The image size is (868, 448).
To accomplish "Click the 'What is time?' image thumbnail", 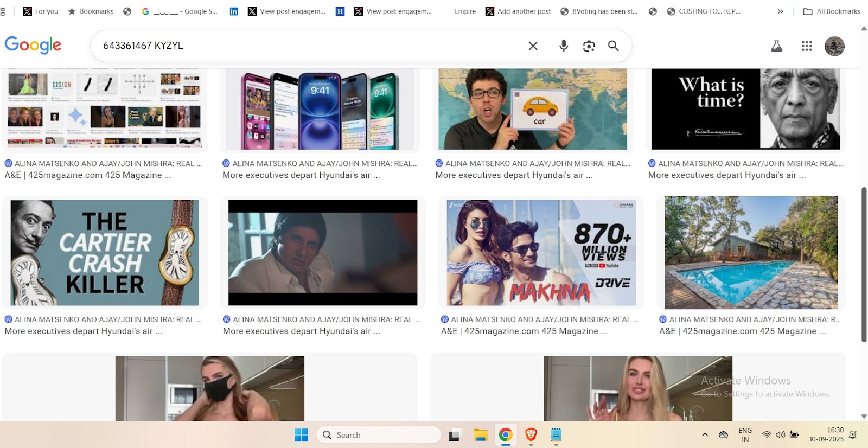I will 745,108.
